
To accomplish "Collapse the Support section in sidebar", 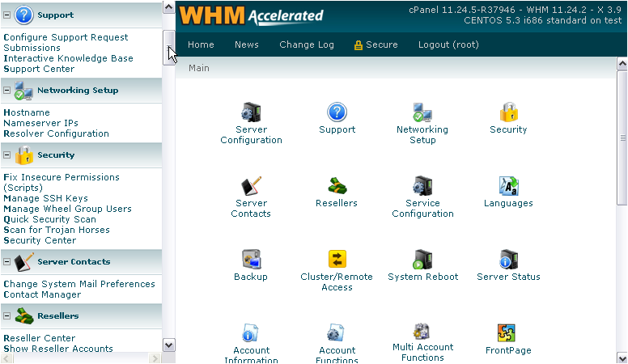I will [x=7, y=15].
